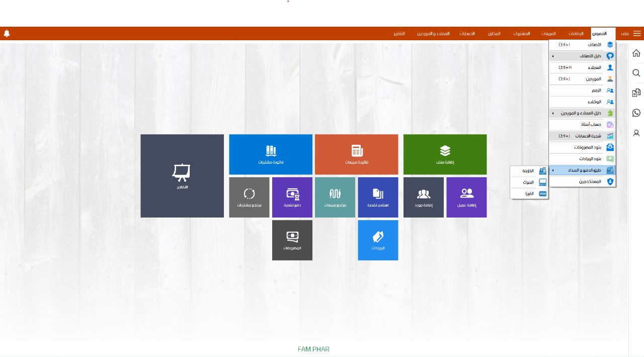The height and width of the screenshot is (357, 644).
Task: Click the user profile sidebar icon
Action: (x=636, y=133)
